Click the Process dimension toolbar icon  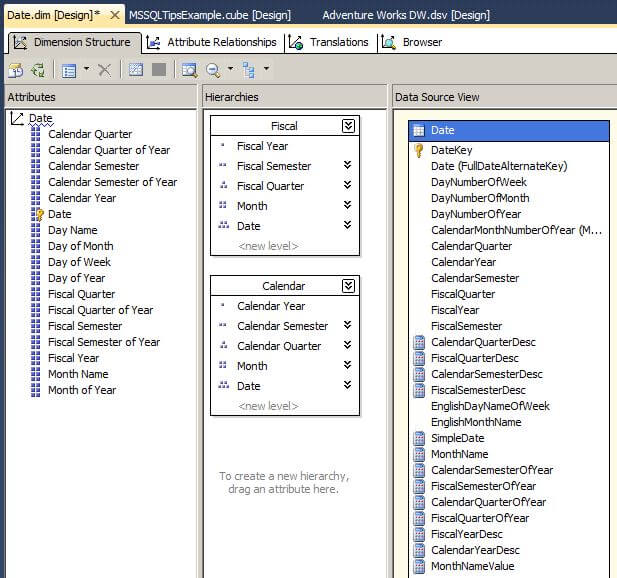click(x=15, y=70)
